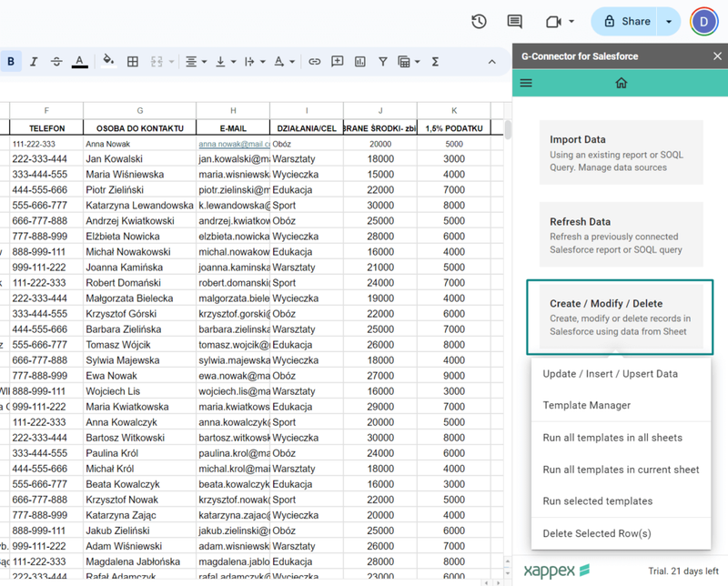Select Run all templates in current sheet
This screenshot has height=586, width=728.
click(621, 470)
